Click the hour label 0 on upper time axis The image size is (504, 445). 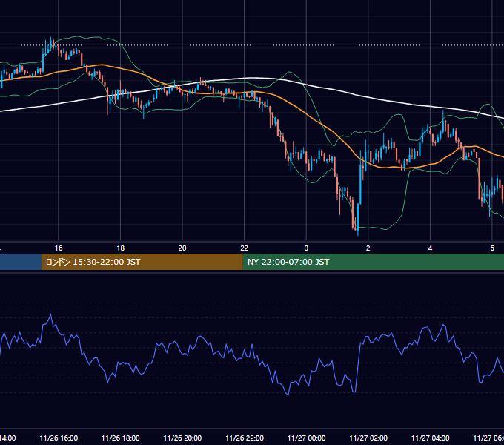click(306, 248)
